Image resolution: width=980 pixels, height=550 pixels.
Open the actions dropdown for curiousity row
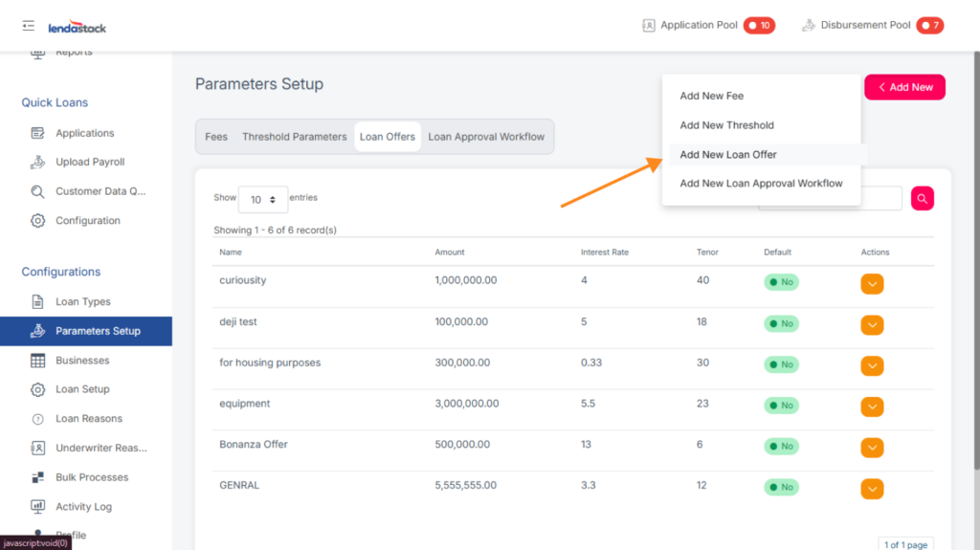coord(872,283)
